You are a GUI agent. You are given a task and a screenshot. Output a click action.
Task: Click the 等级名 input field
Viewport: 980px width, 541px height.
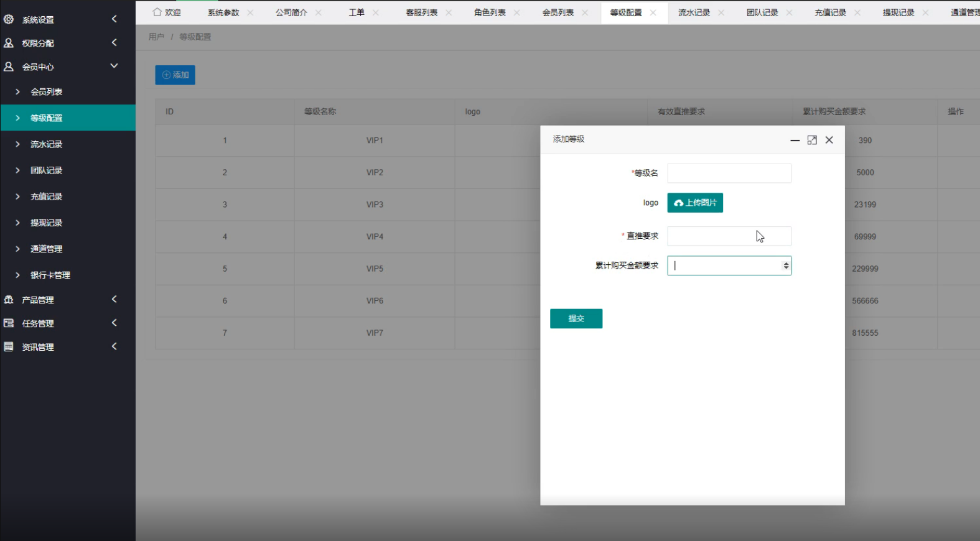click(x=729, y=173)
